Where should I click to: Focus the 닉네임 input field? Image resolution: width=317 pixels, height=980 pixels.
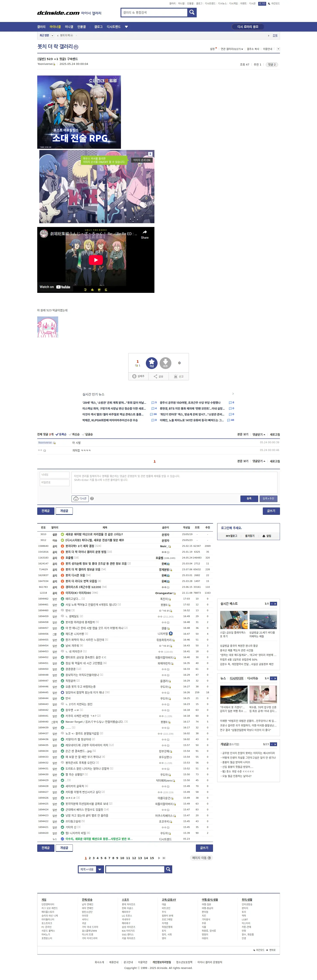pos(54,475)
